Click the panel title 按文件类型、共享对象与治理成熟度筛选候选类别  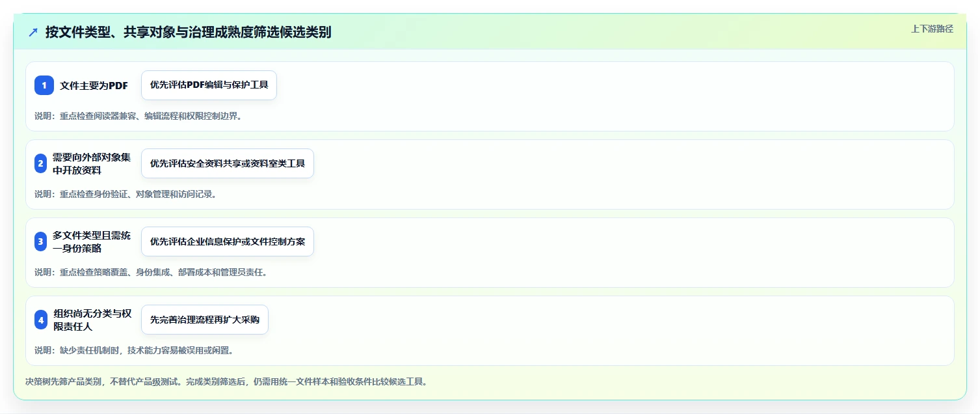tap(188, 32)
